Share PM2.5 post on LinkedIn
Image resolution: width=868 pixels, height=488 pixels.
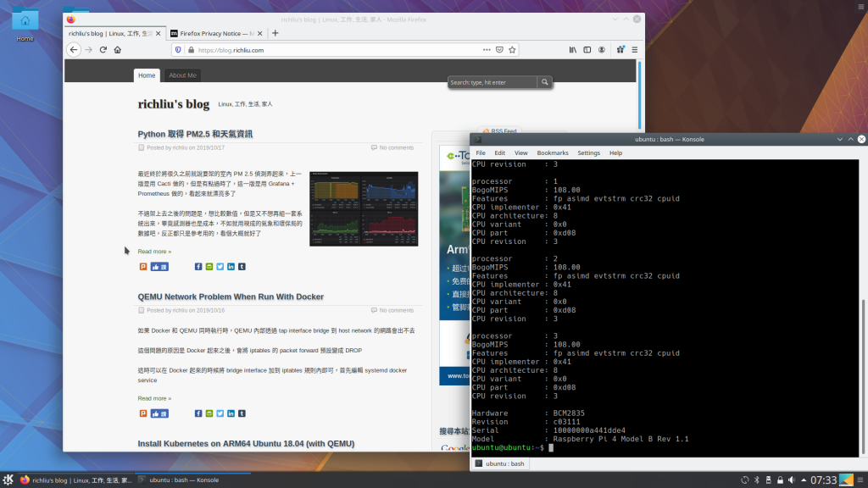231,267
